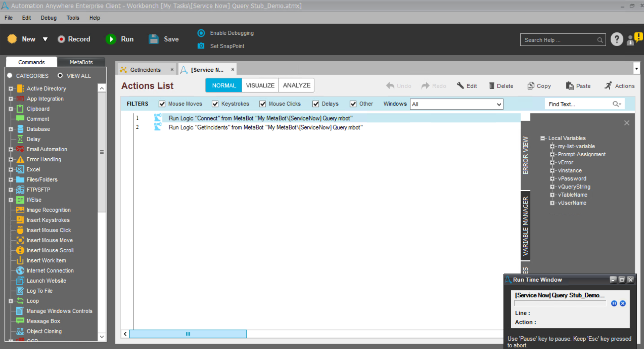This screenshot has height=349, width=644.
Task: Select the Log To File icon
Action: 20,291
